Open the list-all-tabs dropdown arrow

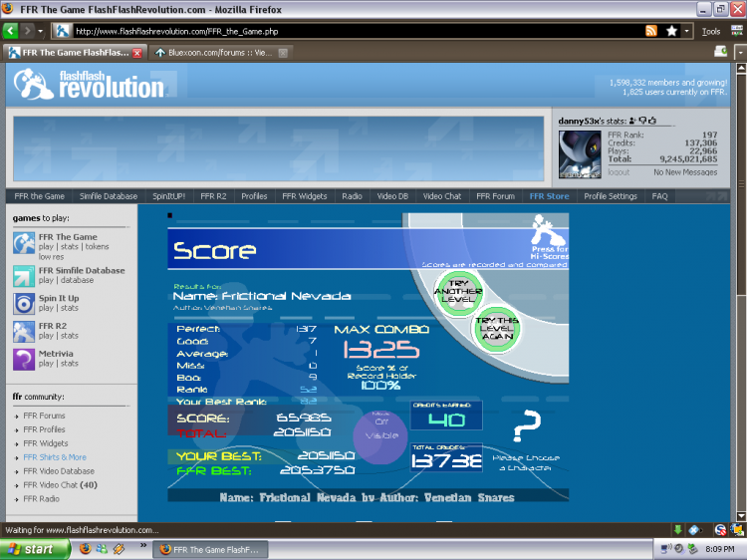(741, 52)
